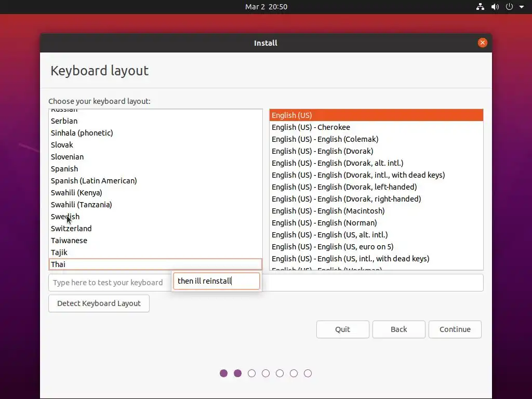Viewport: 532px width, 399px height.
Task: Select Swedish keyboard layout
Action: pos(155,217)
